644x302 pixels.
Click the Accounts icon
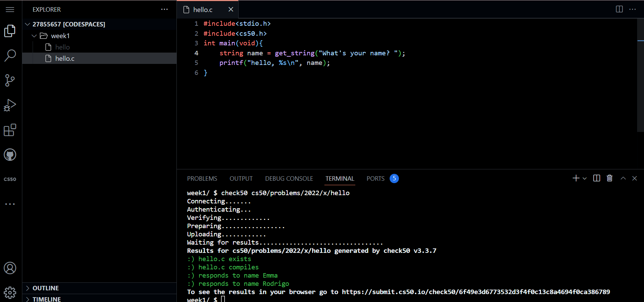pos(10,268)
